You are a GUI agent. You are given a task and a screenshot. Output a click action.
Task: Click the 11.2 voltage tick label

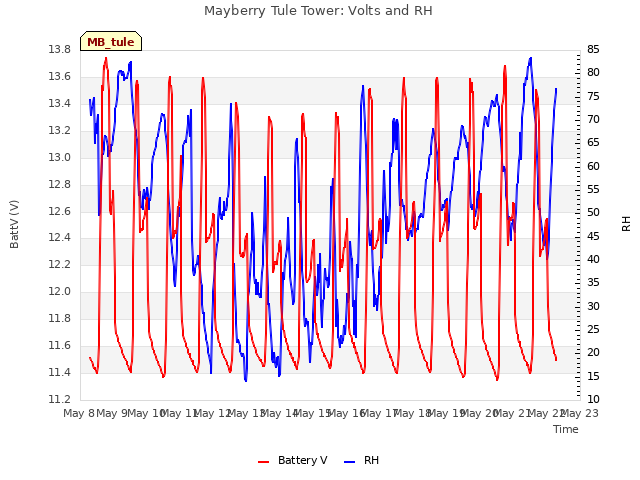pyautogui.click(x=60, y=399)
